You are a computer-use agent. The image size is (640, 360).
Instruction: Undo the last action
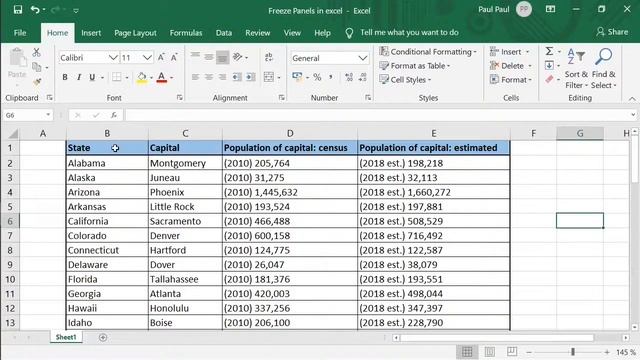35,10
